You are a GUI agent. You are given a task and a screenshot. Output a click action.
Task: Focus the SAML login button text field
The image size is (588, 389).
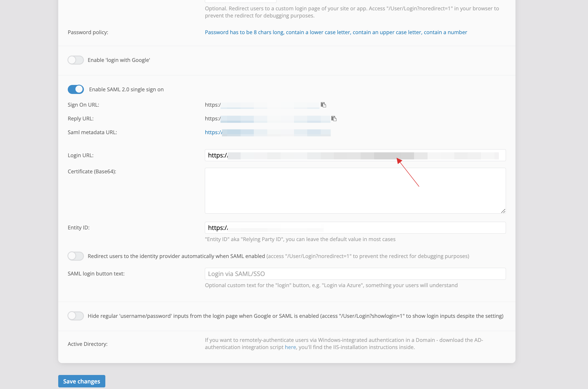[x=355, y=274]
